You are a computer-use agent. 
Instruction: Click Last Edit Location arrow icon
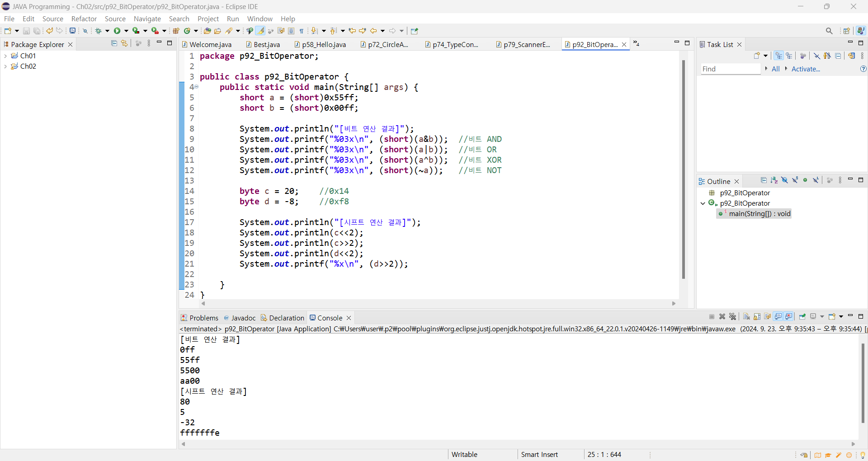[352, 31]
